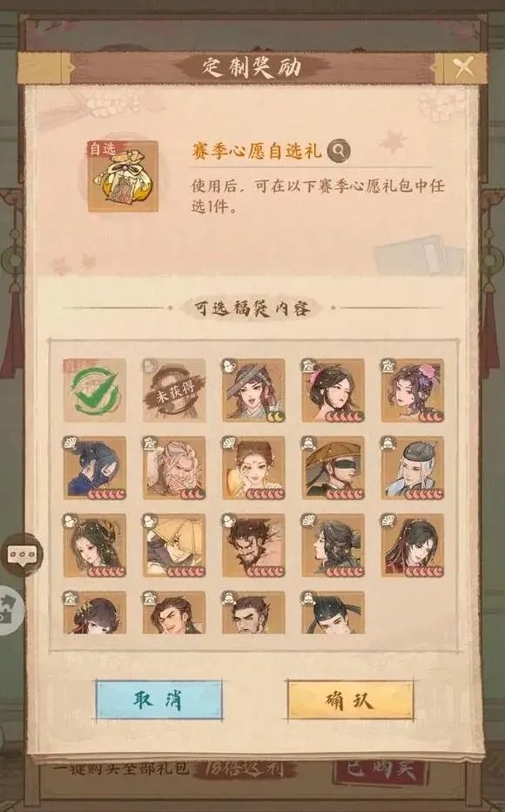Pick the character hidden under conical hat
Viewport: 505px width, 812px height.
174,545
